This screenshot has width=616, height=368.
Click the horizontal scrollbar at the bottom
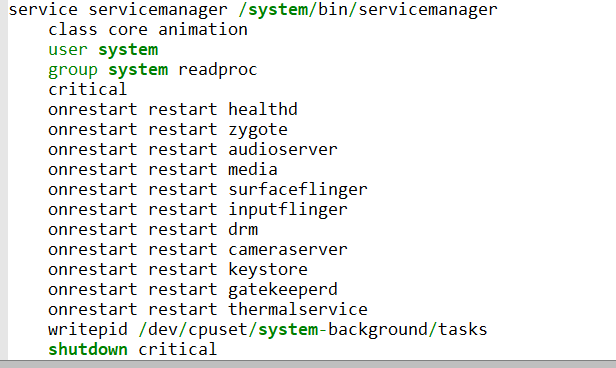(308, 364)
